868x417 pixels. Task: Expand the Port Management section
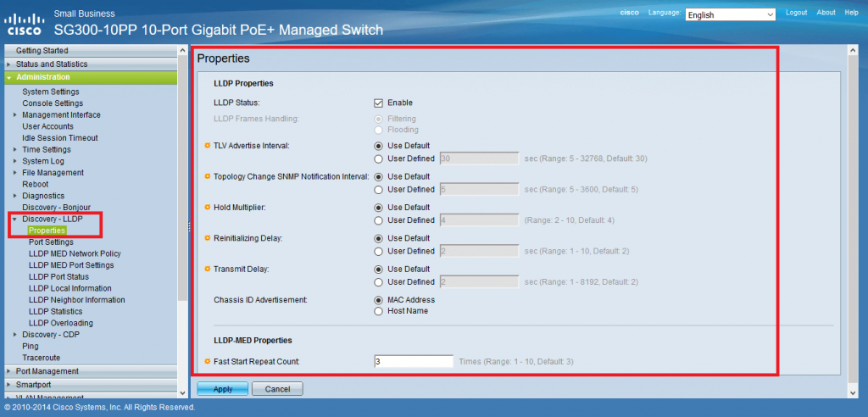(x=8, y=371)
